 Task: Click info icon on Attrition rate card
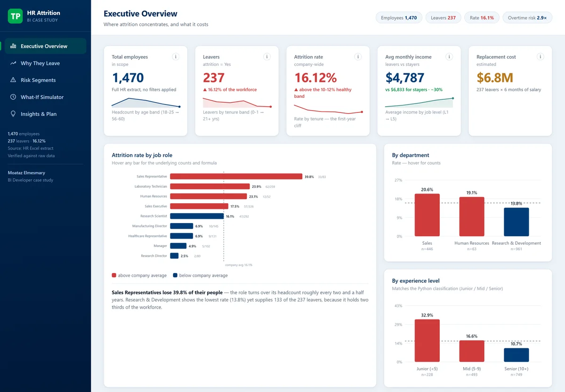coord(358,57)
